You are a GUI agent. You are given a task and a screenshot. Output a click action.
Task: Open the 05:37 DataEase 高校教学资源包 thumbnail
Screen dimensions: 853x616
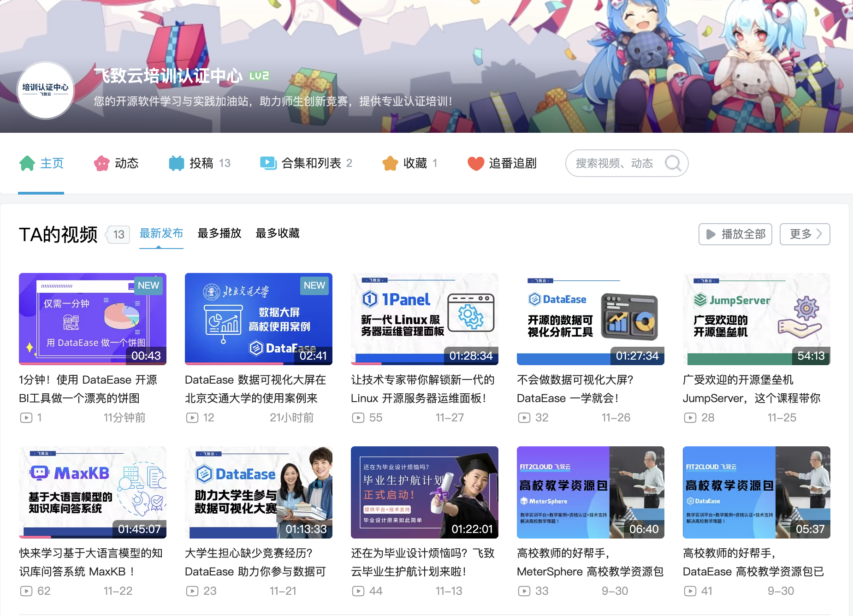757,492
